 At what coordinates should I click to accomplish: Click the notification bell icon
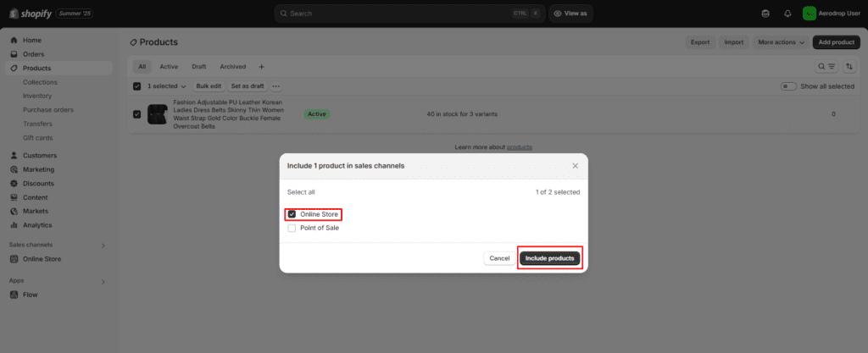tap(787, 14)
